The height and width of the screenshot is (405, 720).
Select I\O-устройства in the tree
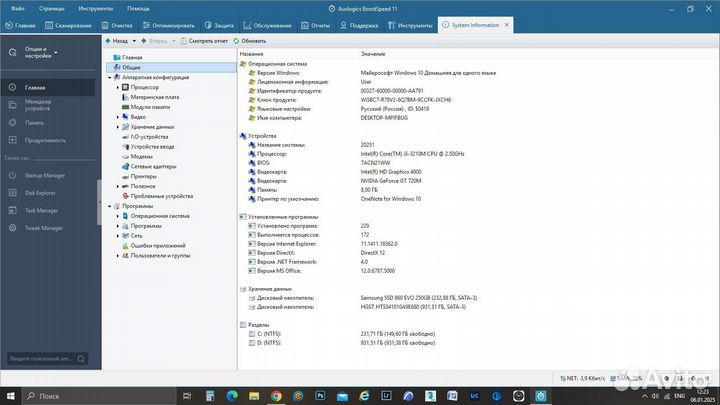coord(149,137)
